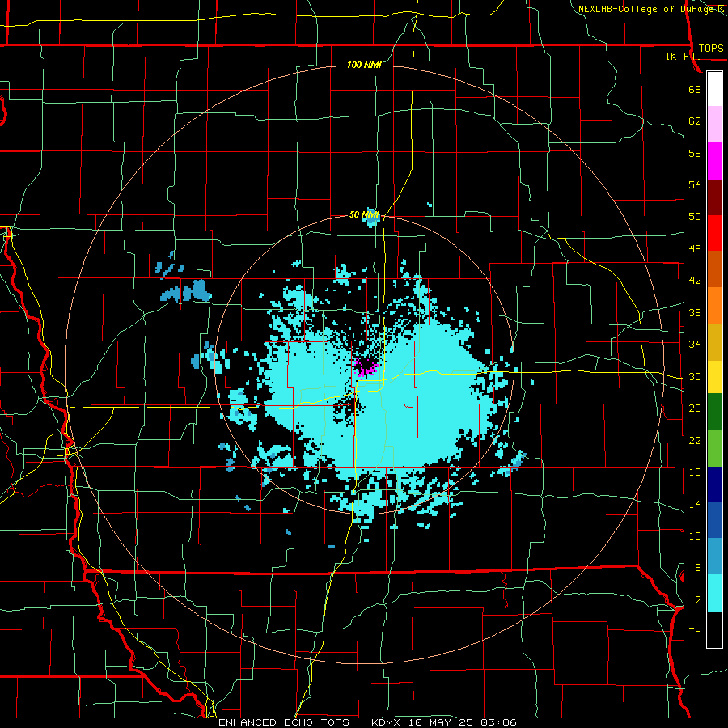Click the cyan legend swatch near 2
728x728 pixels.
point(714,593)
